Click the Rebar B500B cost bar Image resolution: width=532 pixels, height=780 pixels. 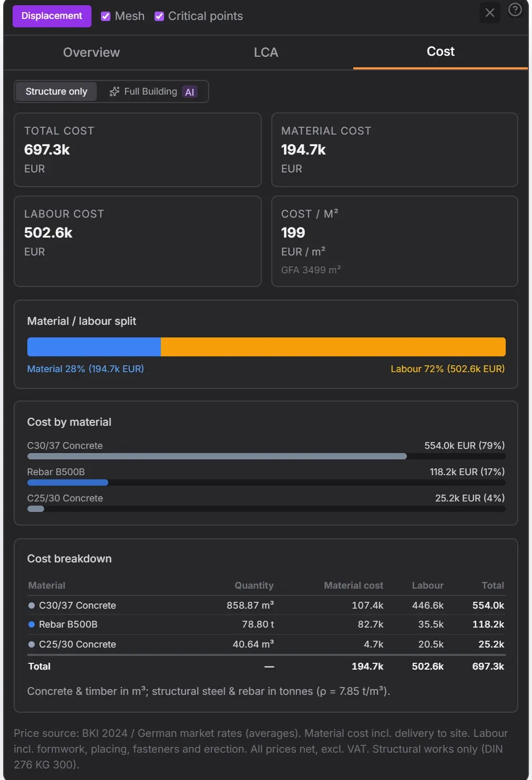point(267,483)
